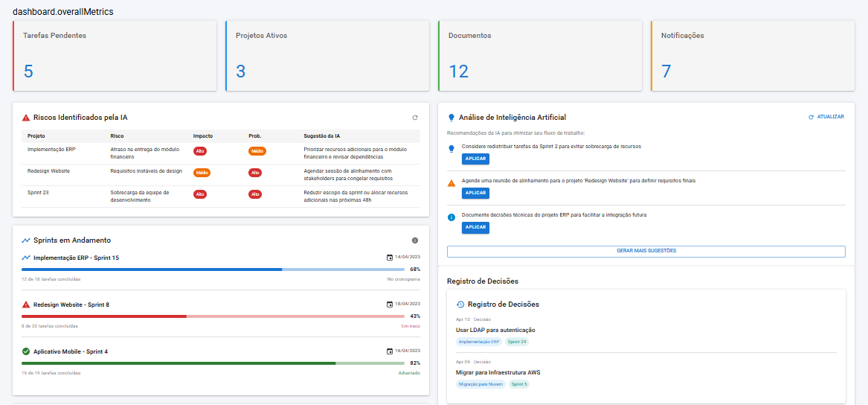Click the info icon in Sprints em Andamento

click(415, 240)
